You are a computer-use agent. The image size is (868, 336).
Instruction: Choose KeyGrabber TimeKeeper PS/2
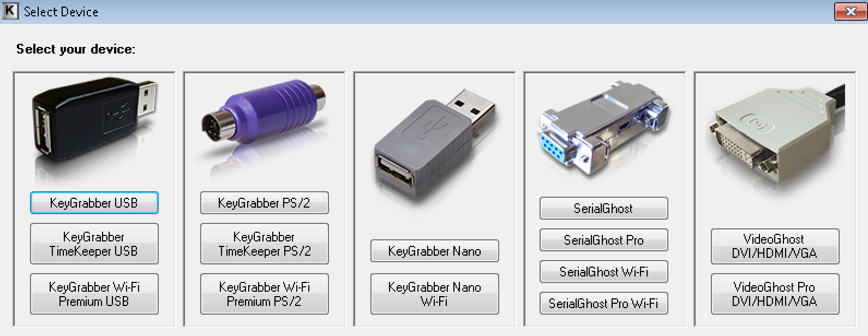(265, 244)
